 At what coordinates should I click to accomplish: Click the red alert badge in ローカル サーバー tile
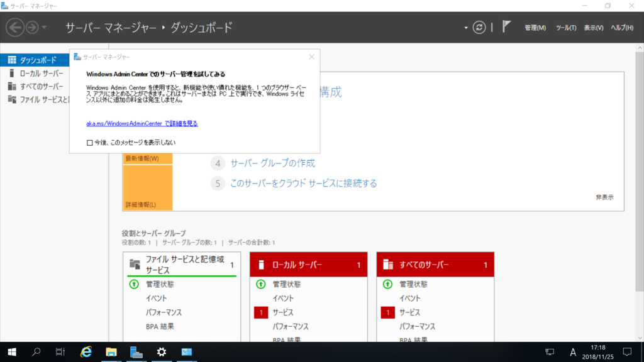pos(261,312)
